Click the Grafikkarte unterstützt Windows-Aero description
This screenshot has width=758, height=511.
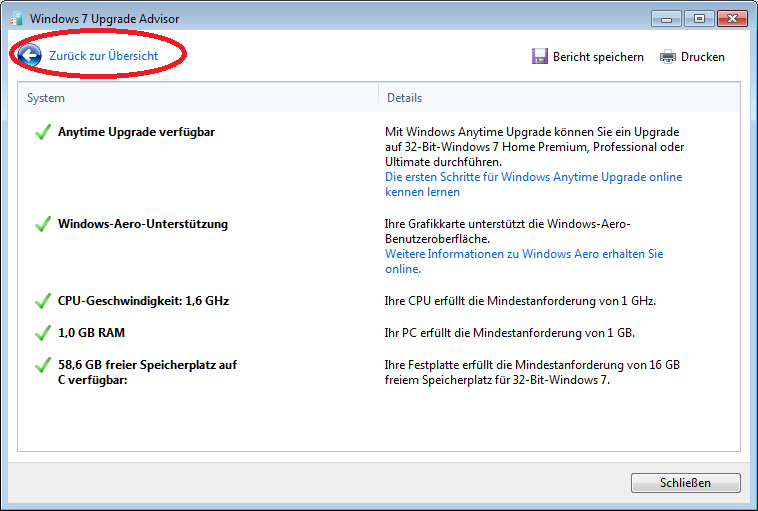(x=508, y=231)
